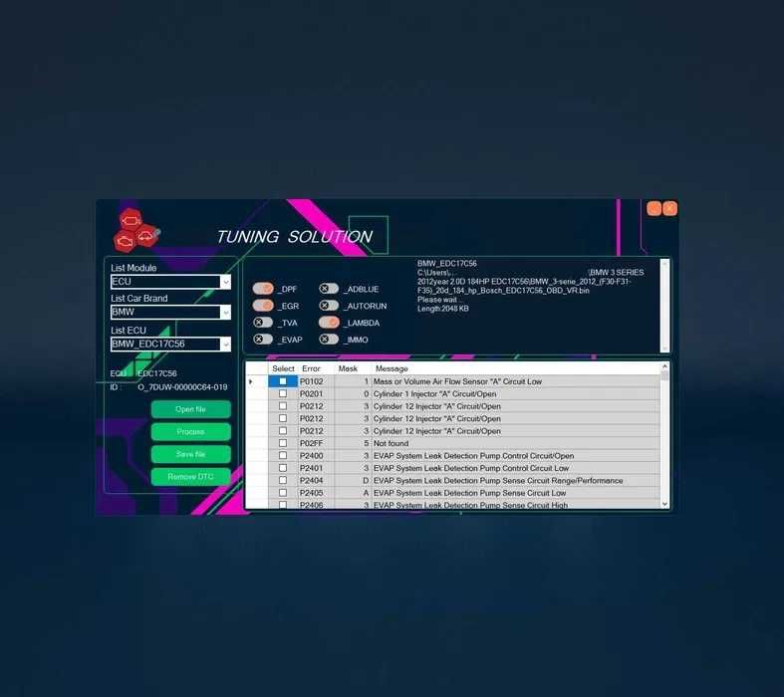Click the red hexagon engine logo icon
The height and width of the screenshot is (697, 784).
click(136, 230)
